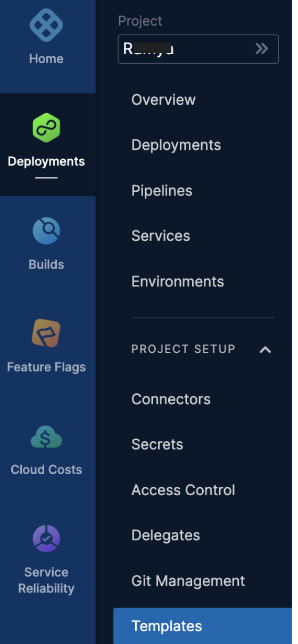298x644 pixels.
Task: Go to Secrets settings
Action: coord(157,444)
